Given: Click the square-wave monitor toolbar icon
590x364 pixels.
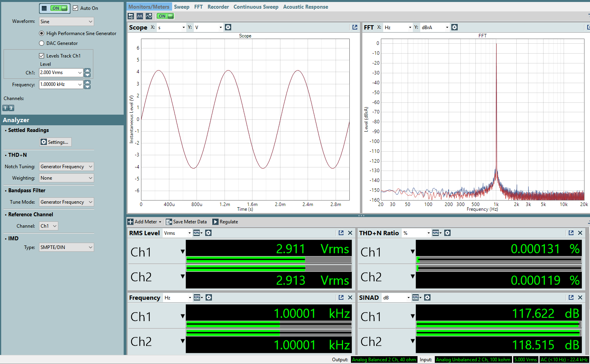Looking at the screenshot, I should 140,16.
